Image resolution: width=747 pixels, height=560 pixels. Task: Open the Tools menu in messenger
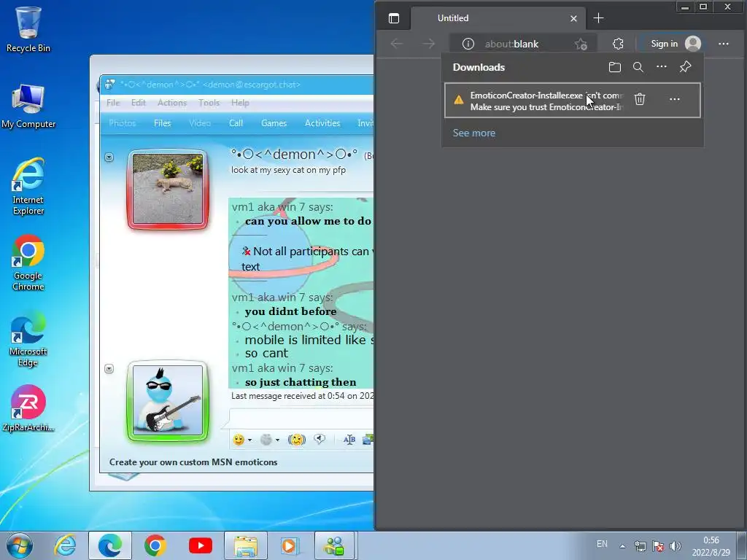[x=209, y=103]
